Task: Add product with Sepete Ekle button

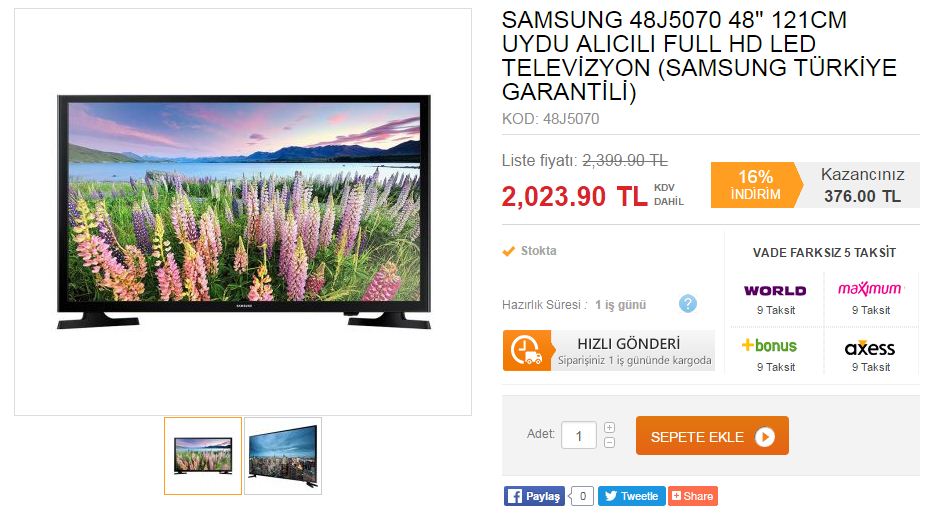Action: (712, 436)
